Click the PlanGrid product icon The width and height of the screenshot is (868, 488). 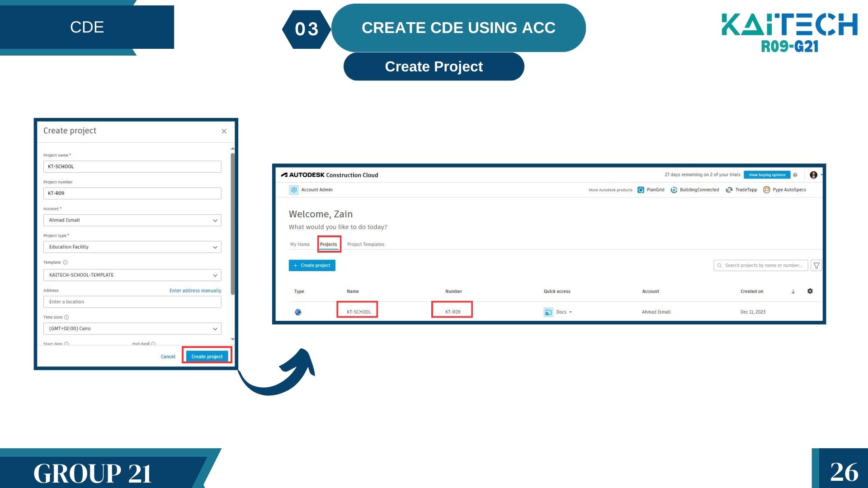click(x=641, y=190)
